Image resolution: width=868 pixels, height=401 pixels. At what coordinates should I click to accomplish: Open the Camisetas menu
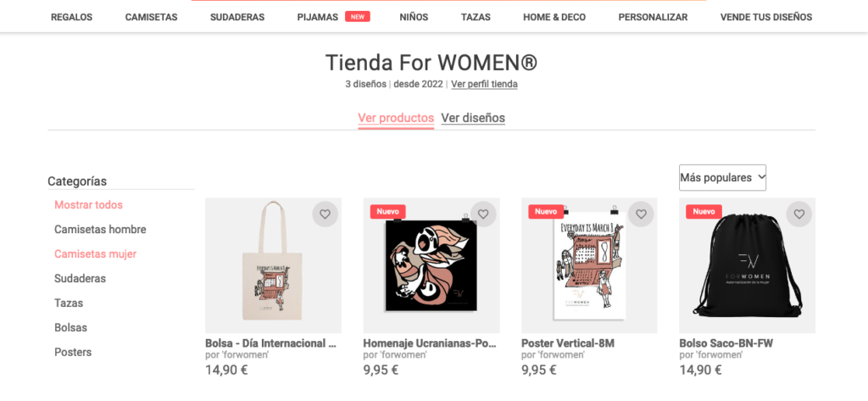151,17
